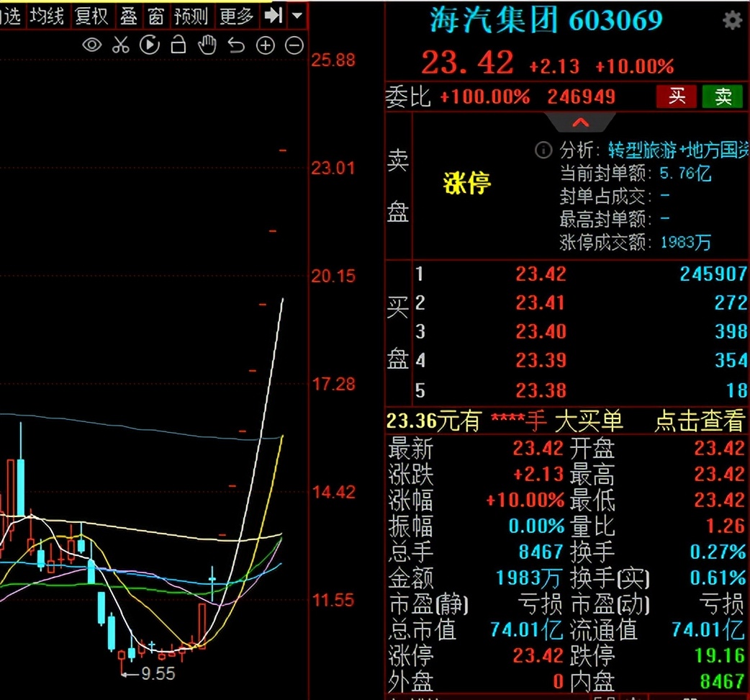This screenshot has width=750, height=700.
Task: Click price axis label 25.88
Action: pos(333,60)
